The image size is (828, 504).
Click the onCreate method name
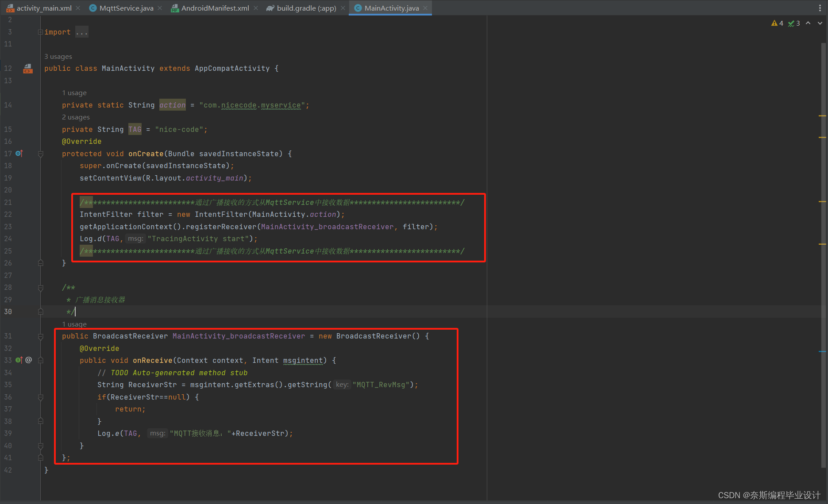click(x=146, y=154)
